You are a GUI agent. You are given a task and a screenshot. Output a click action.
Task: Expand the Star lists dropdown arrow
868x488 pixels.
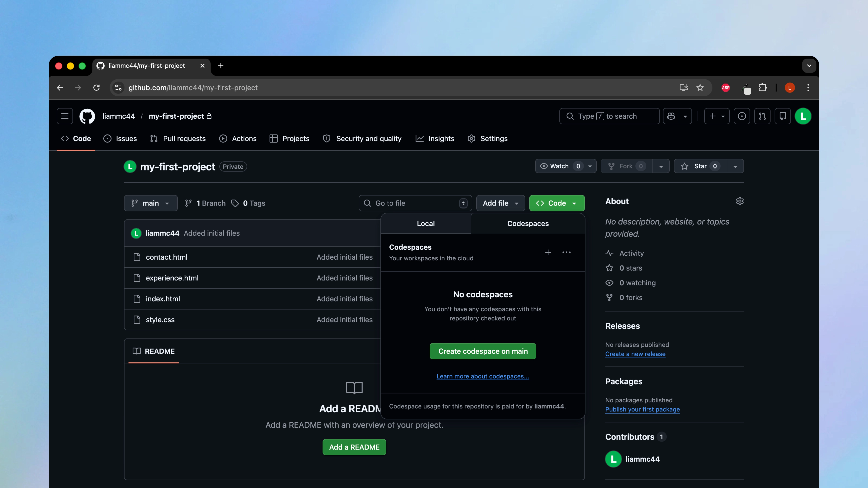click(x=735, y=166)
